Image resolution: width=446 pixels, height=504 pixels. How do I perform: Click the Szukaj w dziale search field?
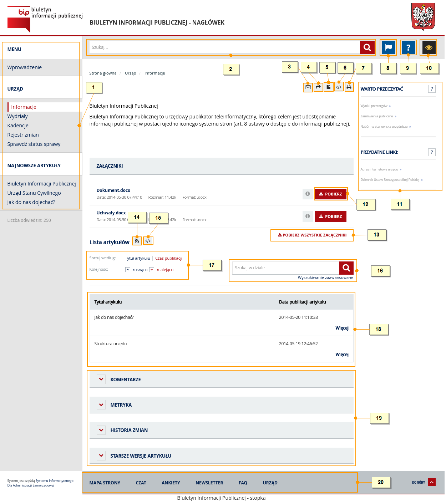point(285,268)
